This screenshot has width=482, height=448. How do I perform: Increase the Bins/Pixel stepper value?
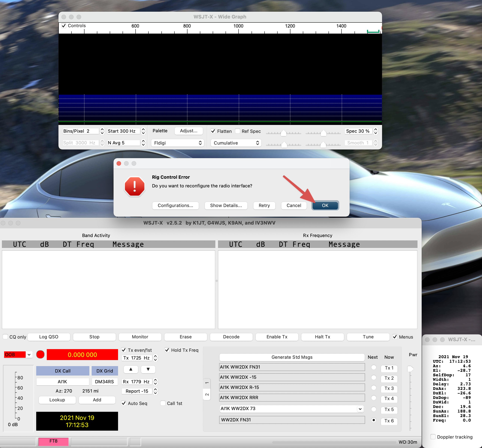102,129
